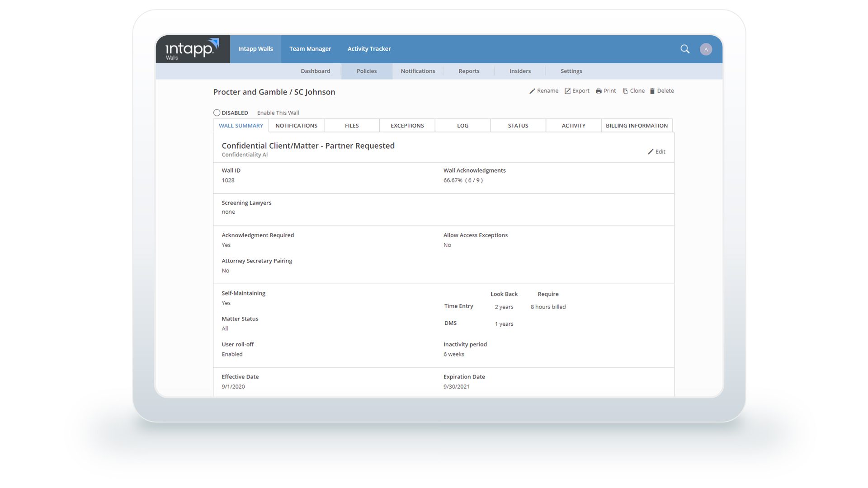Click the Rename label text
Image resolution: width=868 pixels, height=488 pixels.
pyautogui.click(x=548, y=91)
